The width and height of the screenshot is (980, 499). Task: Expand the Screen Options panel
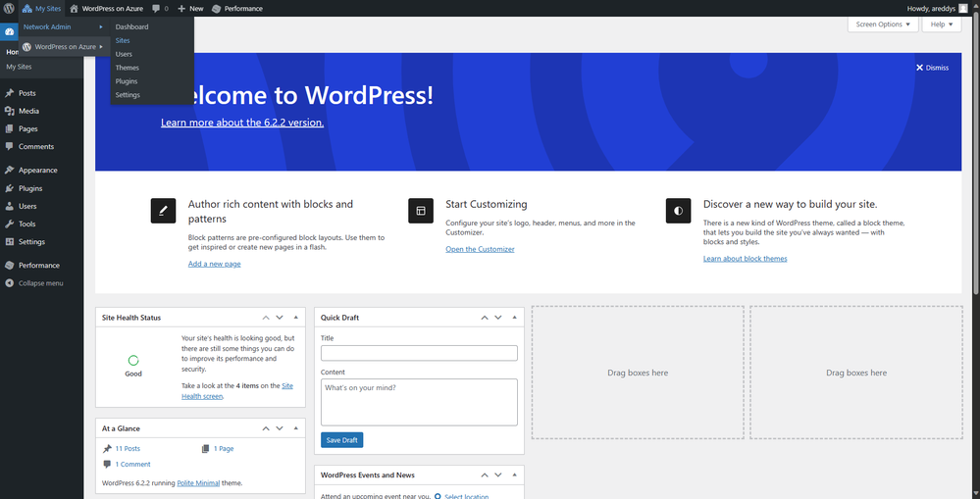tap(883, 25)
